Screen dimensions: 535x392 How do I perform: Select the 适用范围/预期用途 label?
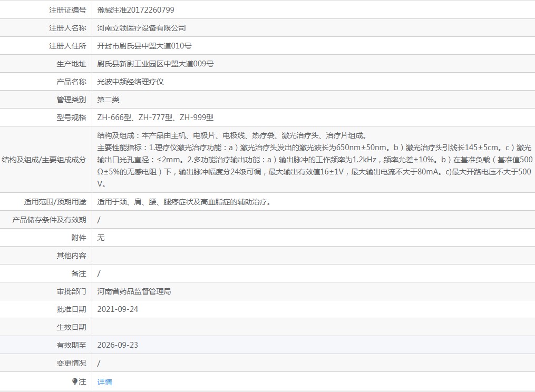coord(55,202)
